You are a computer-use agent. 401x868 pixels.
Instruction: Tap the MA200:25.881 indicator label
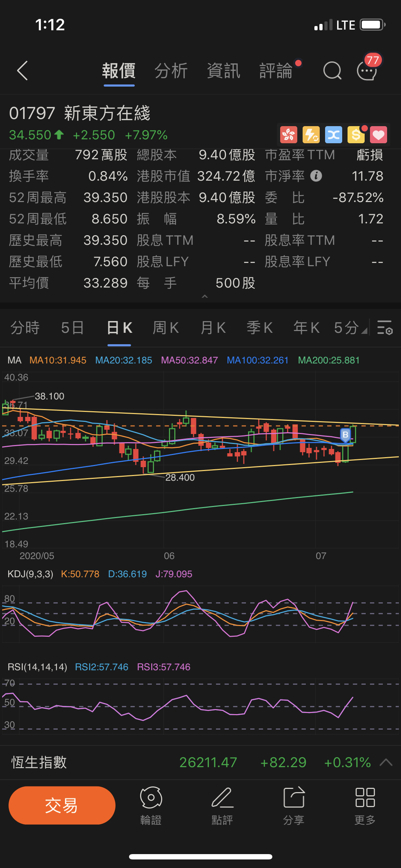coord(329,360)
